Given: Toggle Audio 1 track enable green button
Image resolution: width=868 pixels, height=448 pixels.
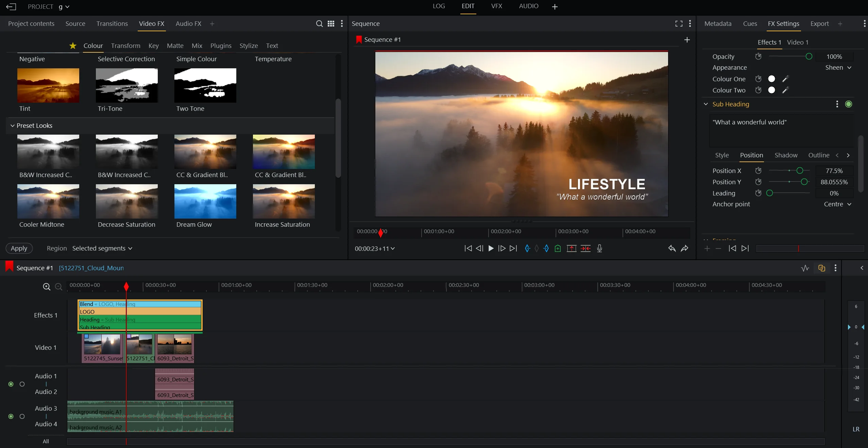Looking at the screenshot, I should click(11, 384).
